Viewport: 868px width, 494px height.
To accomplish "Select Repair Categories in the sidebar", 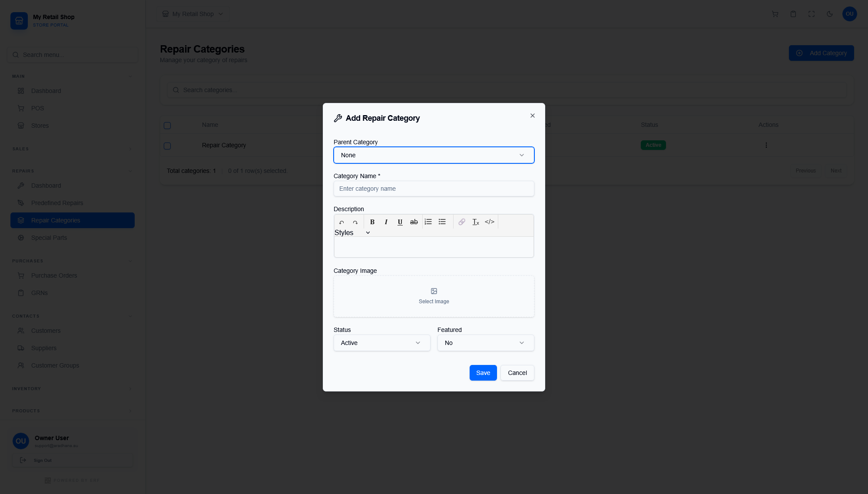I will pyautogui.click(x=73, y=220).
